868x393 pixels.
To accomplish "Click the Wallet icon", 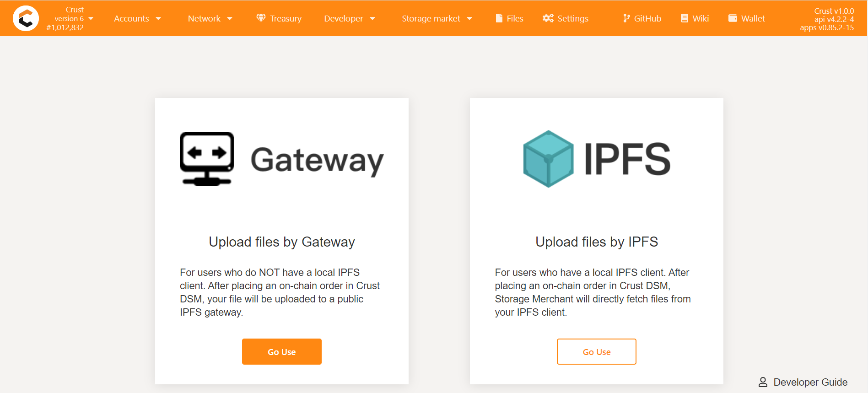I will (733, 18).
